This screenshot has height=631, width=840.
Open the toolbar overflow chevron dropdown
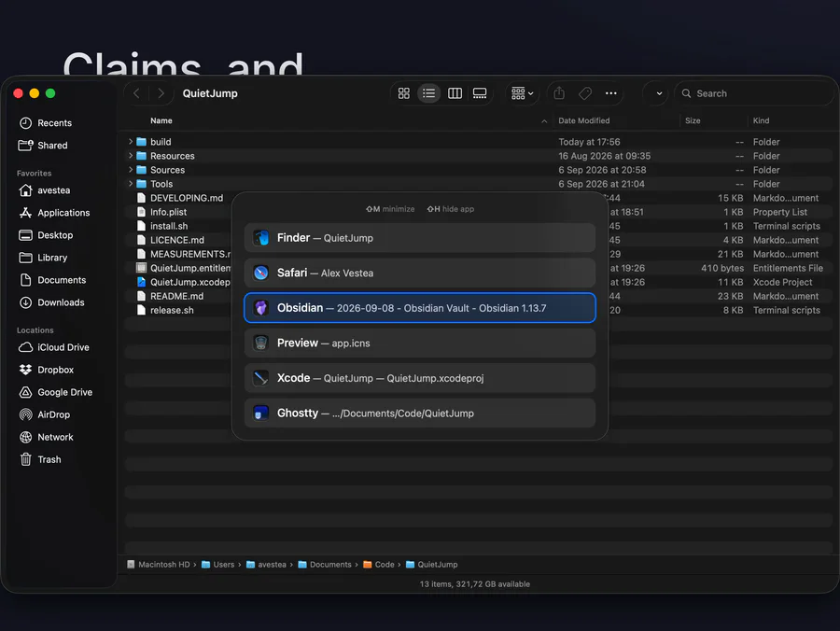tap(659, 93)
